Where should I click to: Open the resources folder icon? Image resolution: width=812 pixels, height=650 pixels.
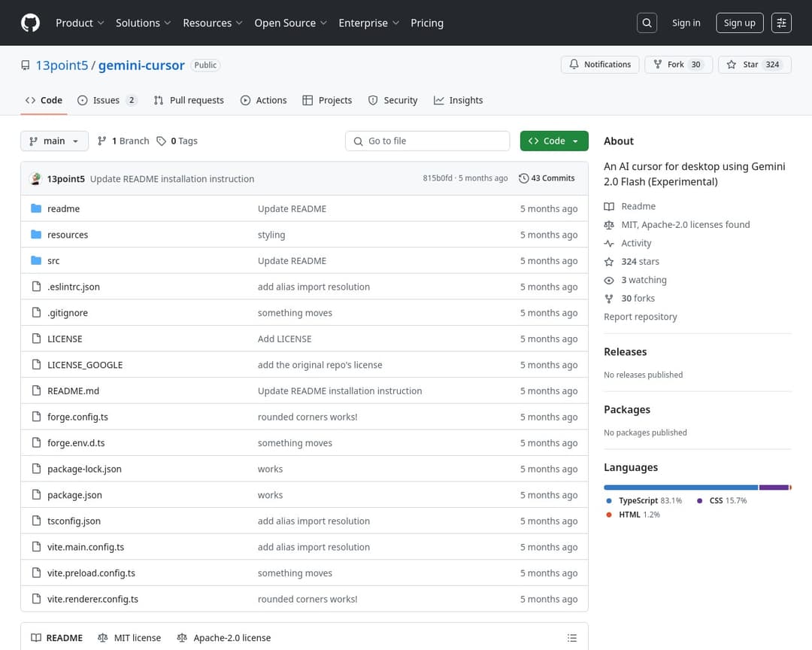[36, 234]
